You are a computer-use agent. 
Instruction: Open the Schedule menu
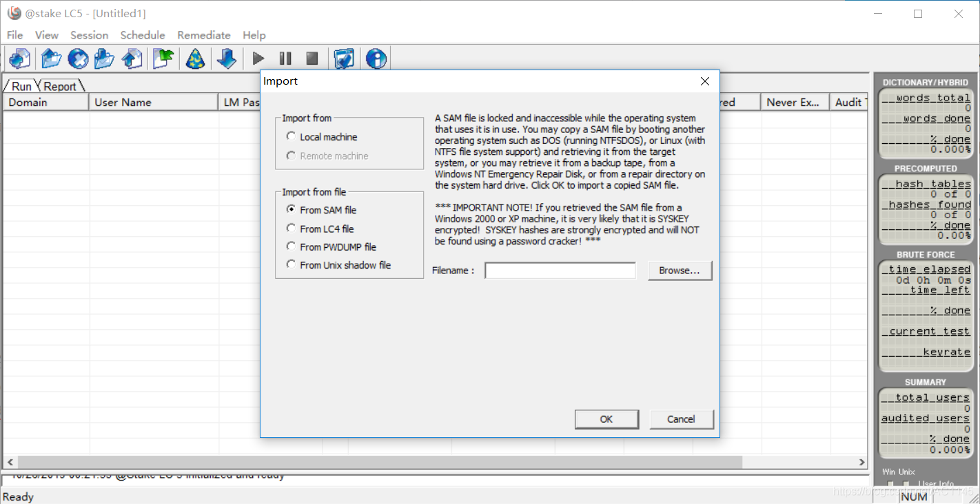pos(143,35)
